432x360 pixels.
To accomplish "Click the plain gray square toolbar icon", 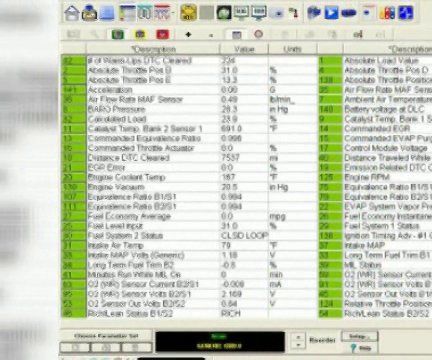I will [x=206, y=13].
